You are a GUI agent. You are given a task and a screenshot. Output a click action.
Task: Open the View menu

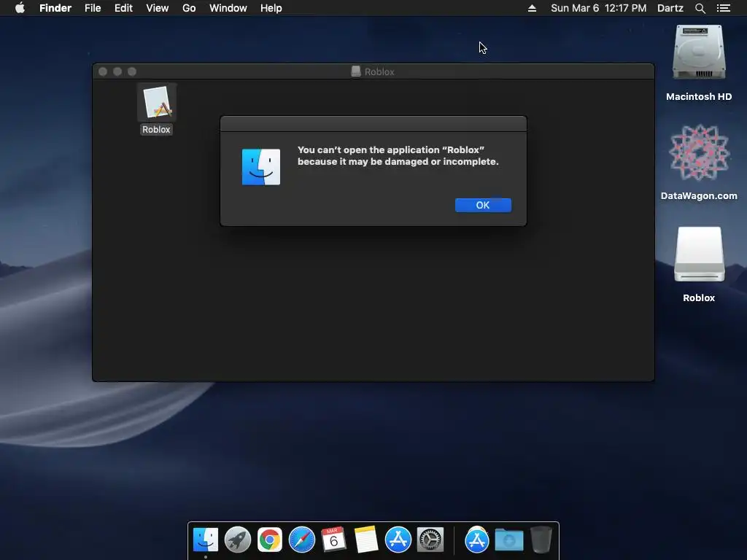point(158,8)
